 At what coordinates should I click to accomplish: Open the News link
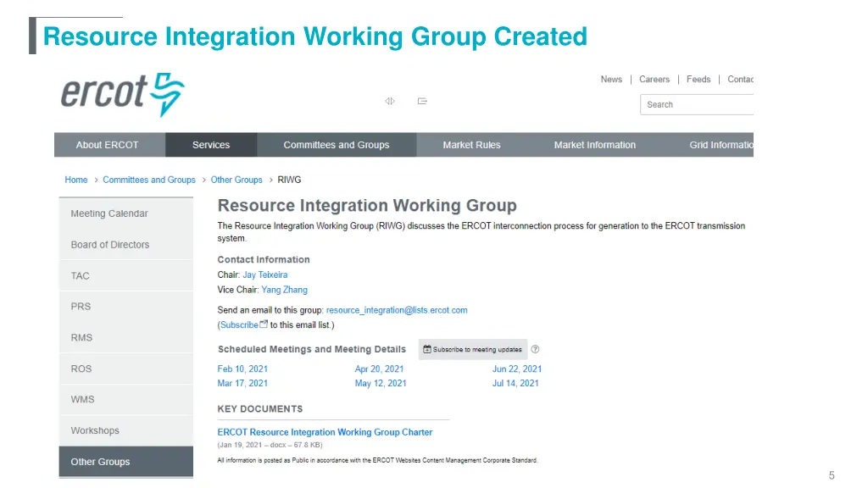click(x=611, y=79)
